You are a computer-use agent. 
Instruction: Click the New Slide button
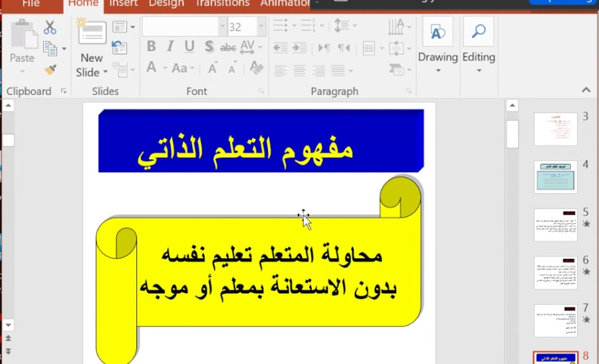[x=91, y=48]
